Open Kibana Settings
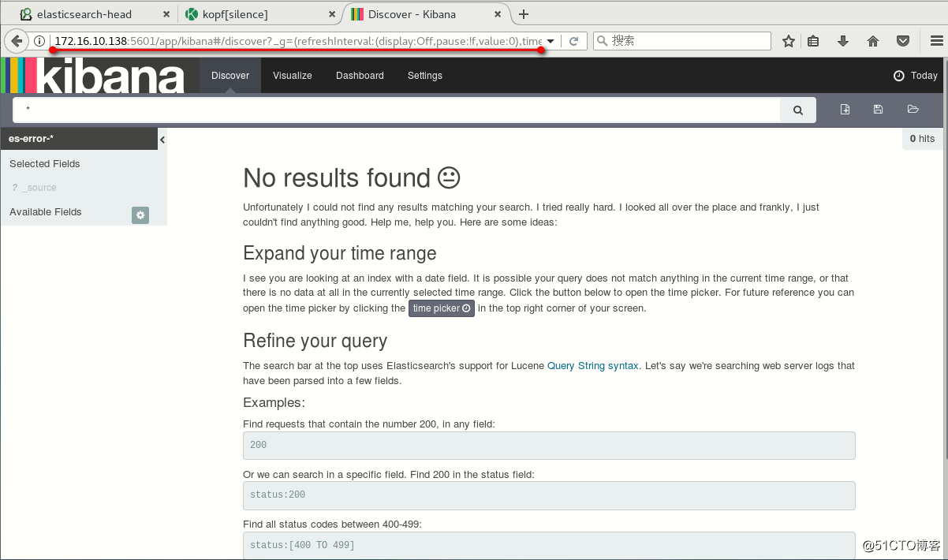The width and height of the screenshot is (948, 560). pyautogui.click(x=425, y=76)
